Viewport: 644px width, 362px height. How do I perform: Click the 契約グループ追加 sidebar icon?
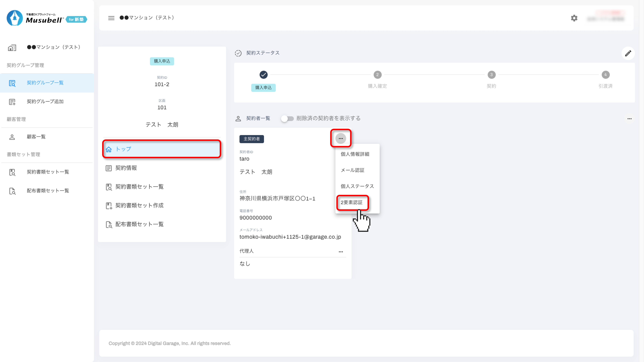(x=12, y=102)
